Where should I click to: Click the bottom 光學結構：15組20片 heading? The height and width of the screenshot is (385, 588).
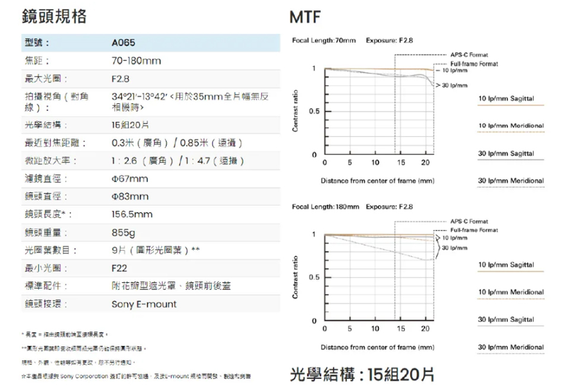click(x=362, y=374)
